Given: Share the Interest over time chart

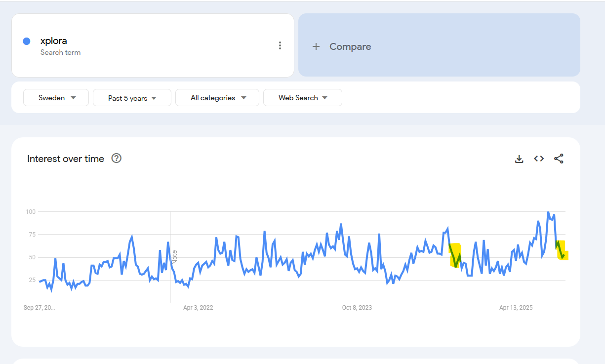Looking at the screenshot, I should (559, 159).
